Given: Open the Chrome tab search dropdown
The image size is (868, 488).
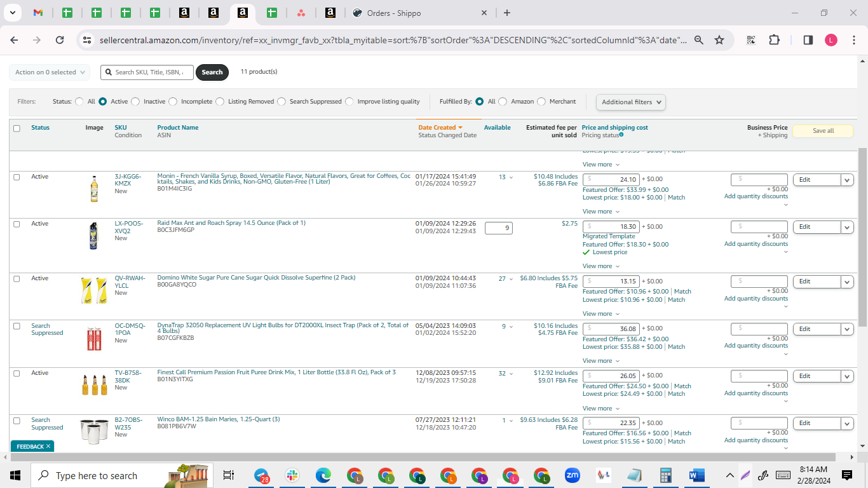Looking at the screenshot, I should pos(13,13).
